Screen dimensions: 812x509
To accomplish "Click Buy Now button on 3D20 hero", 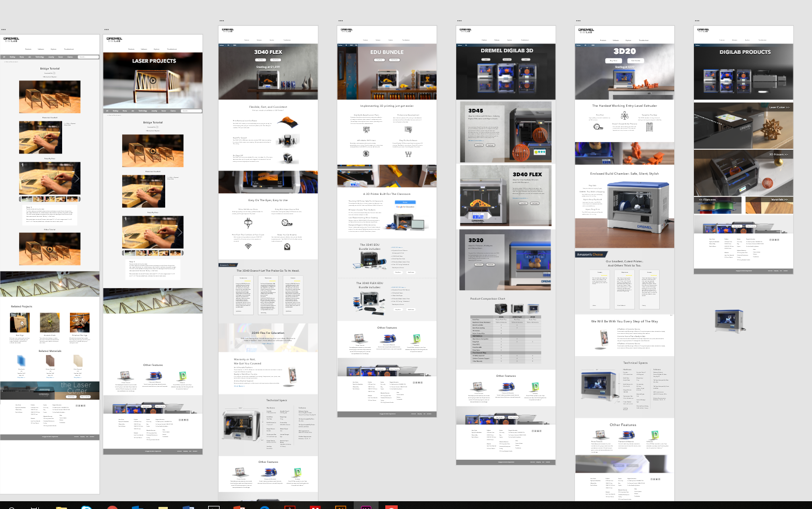I will point(614,61).
